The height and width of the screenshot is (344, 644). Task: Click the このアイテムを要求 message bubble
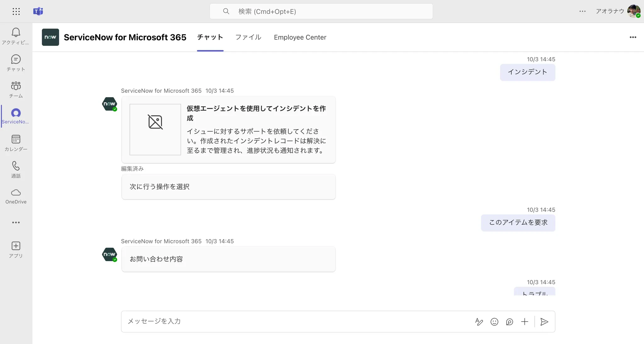tap(518, 223)
